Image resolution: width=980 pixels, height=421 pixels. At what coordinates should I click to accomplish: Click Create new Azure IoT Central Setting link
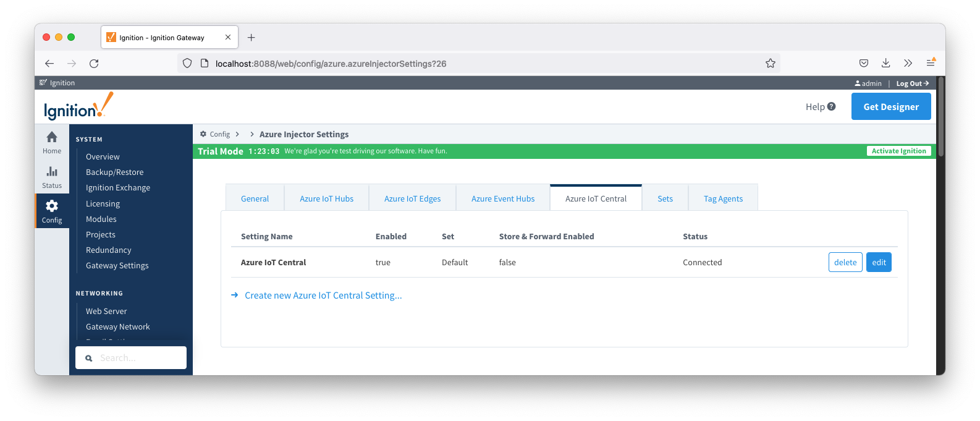point(323,296)
